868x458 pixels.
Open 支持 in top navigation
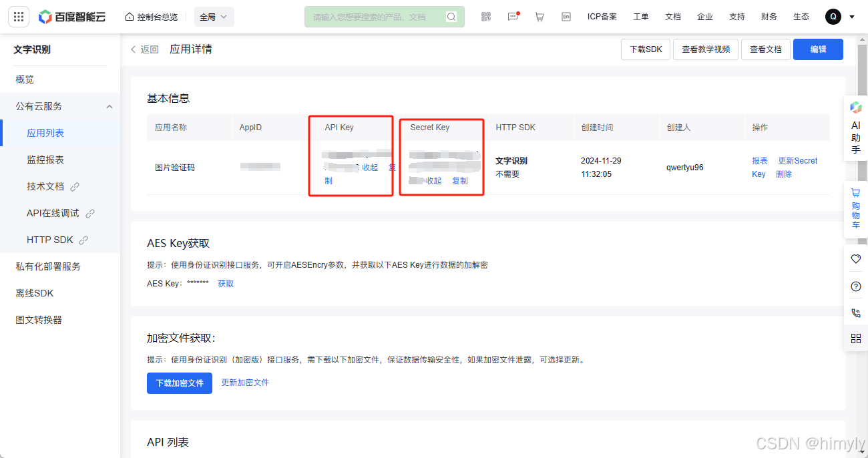pos(737,17)
